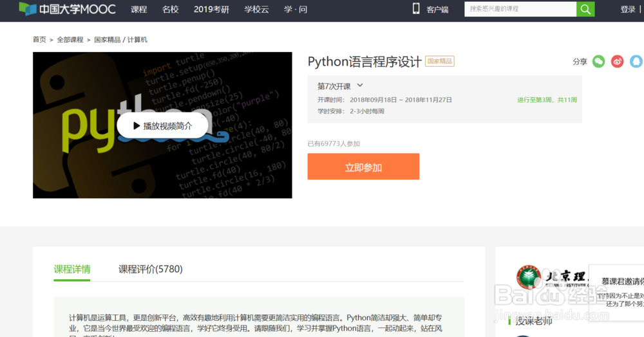Click the Beijing Institute of Technology logo
The image size is (644, 337).
tap(553, 277)
